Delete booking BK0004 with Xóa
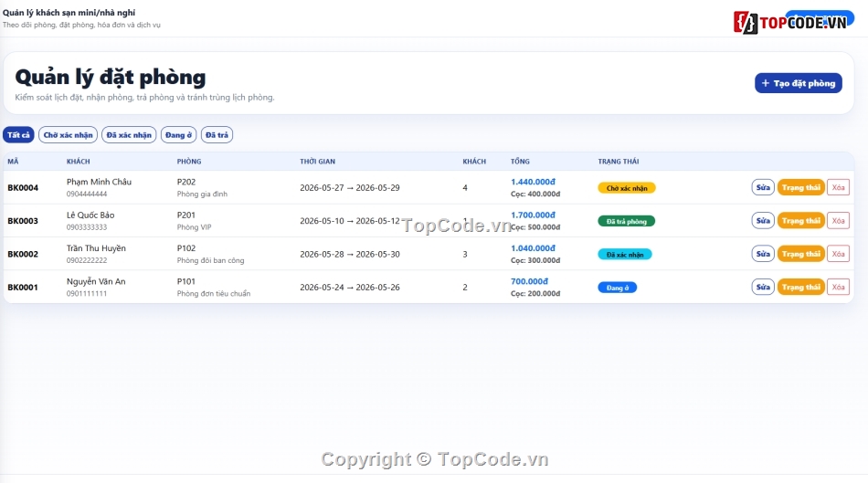The width and height of the screenshot is (868, 483). click(838, 187)
